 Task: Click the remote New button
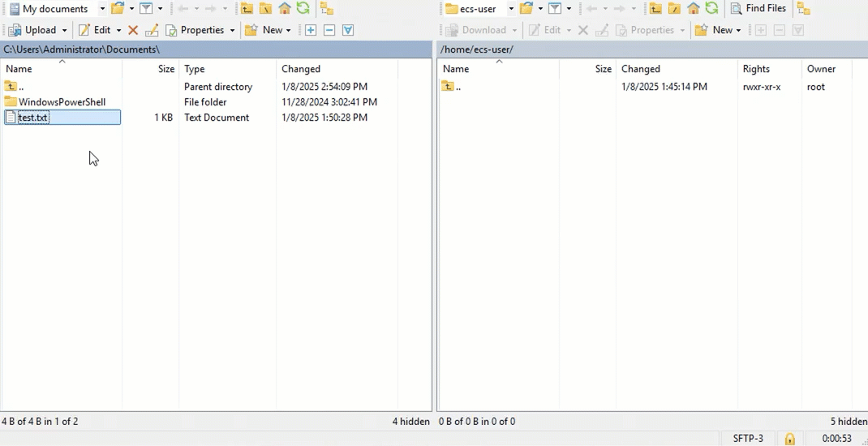click(x=714, y=30)
